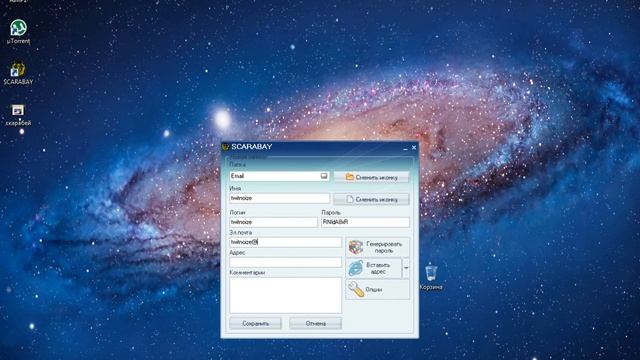Click the Отмена button
Screen dimensions: 640x360
316,323
